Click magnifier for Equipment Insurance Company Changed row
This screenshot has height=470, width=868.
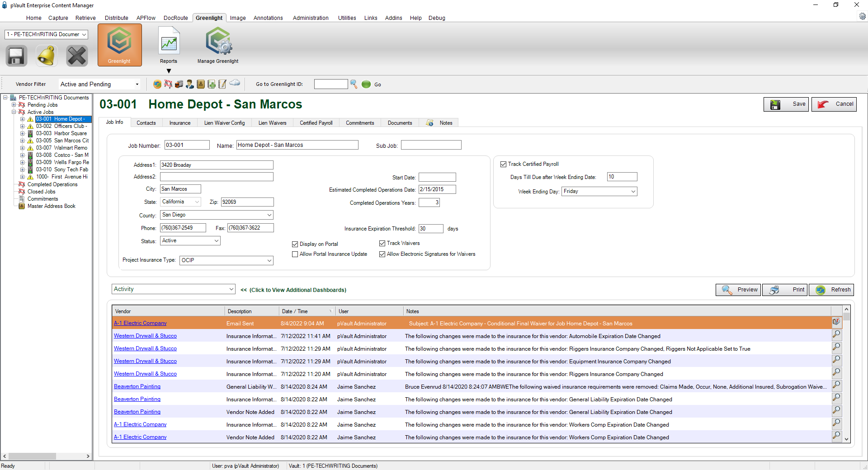(837, 360)
